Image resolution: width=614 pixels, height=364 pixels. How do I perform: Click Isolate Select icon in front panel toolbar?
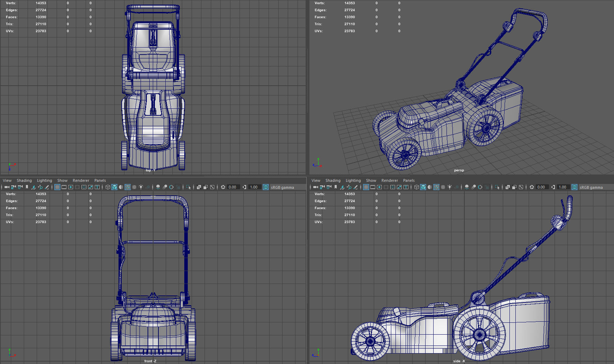pos(188,187)
